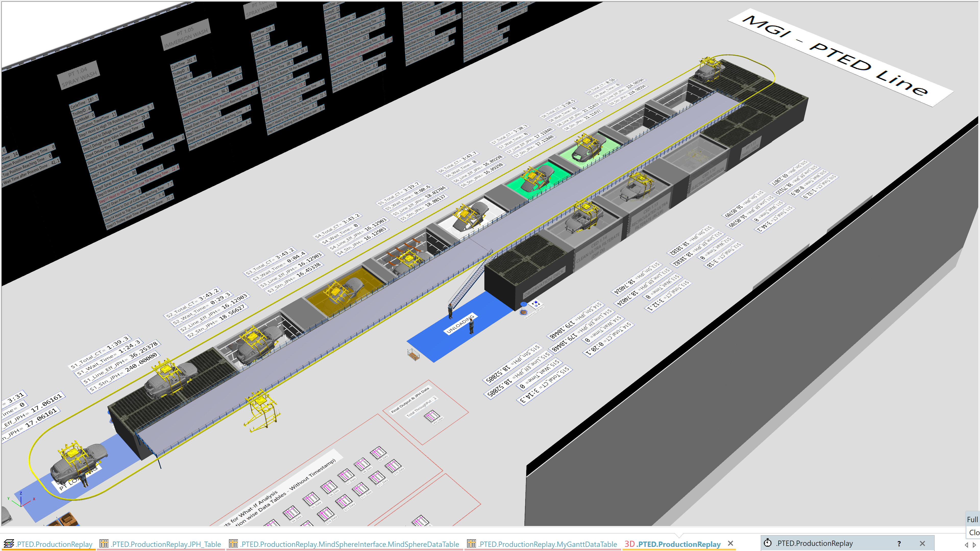This screenshot has width=980, height=551.
Task: Click the Full button at right edge
Action: tap(972, 519)
